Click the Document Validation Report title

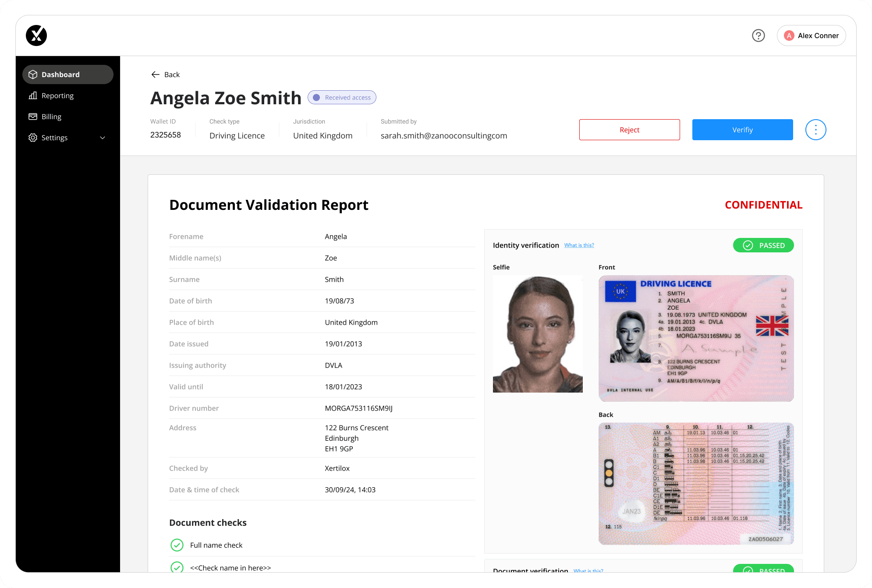[269, 205]
